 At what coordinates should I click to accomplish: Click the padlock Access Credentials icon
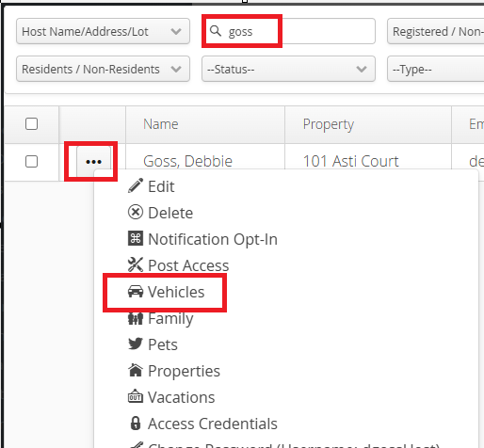(136, 424)
